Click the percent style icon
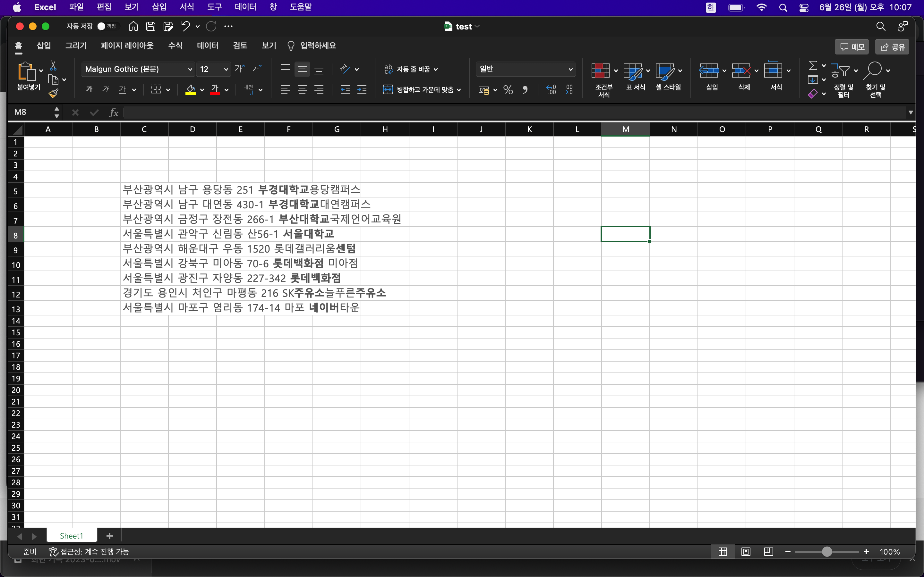Screen dimensions: 924x577 pos(508,90)
